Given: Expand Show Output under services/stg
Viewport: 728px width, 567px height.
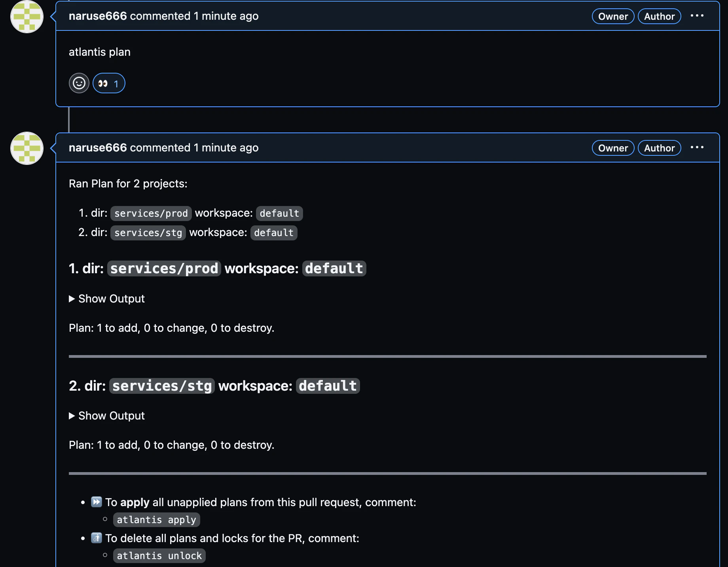Looking at the screenshot, I should pyautogui.click(x=107, y=416).
